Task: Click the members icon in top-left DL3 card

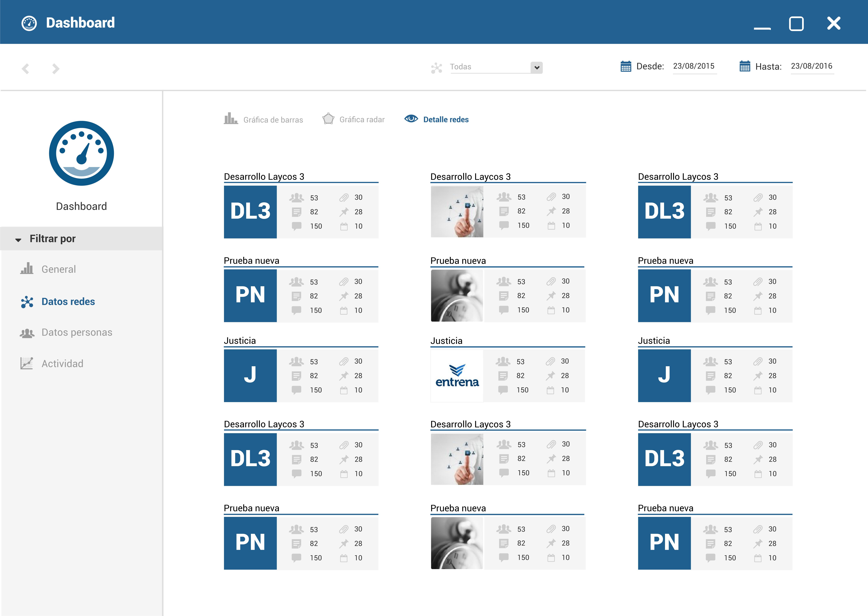Action: (296, 198)
